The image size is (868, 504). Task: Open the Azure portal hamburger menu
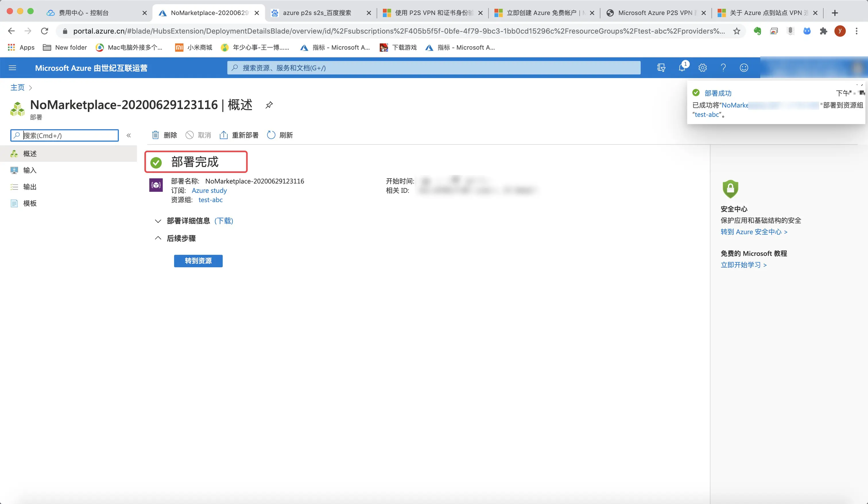pyautogui.click(x=12, y=68)
